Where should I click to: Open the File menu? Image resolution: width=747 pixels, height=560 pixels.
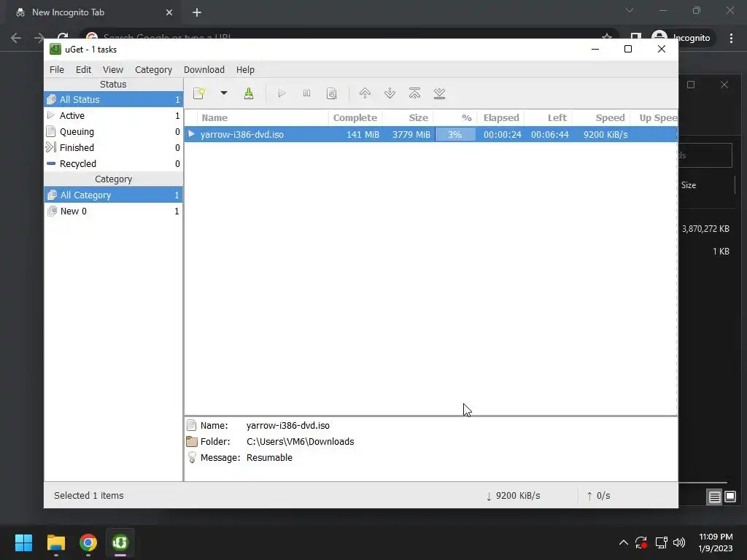(57, 69)
